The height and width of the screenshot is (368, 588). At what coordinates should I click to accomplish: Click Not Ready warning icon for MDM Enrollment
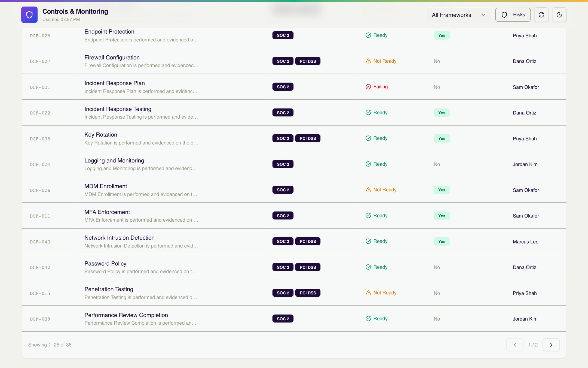tap(368, 190)
